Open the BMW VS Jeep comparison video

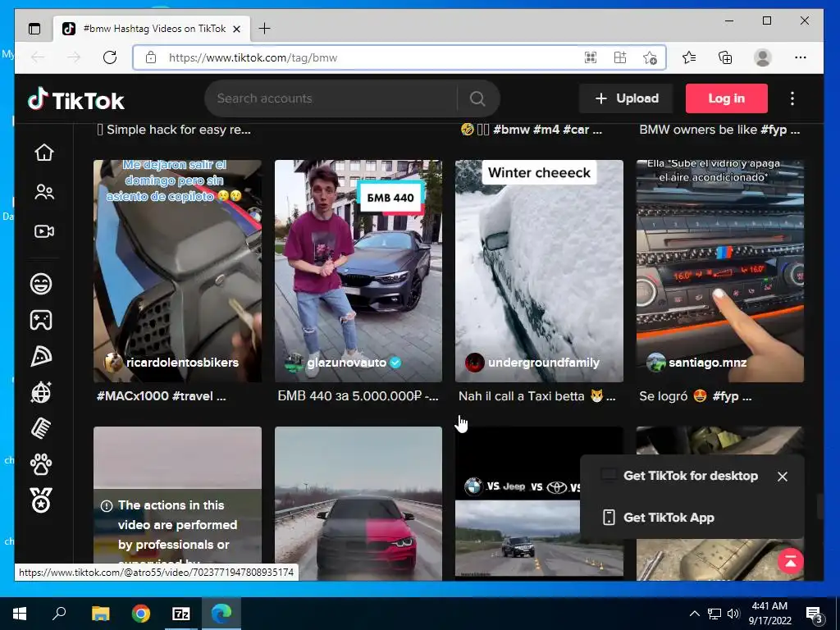[517, 504]
